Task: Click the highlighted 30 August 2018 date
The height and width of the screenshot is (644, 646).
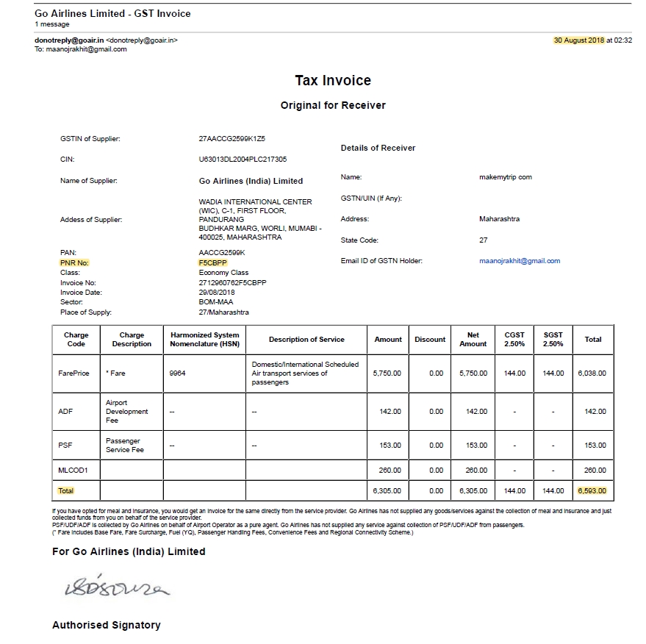Action: 578,40
